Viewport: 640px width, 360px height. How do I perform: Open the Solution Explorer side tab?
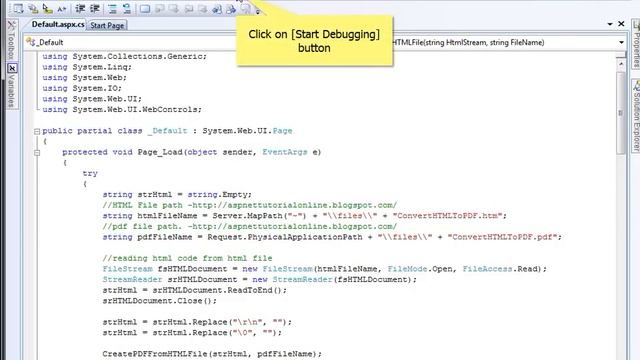tap(636, 116)
